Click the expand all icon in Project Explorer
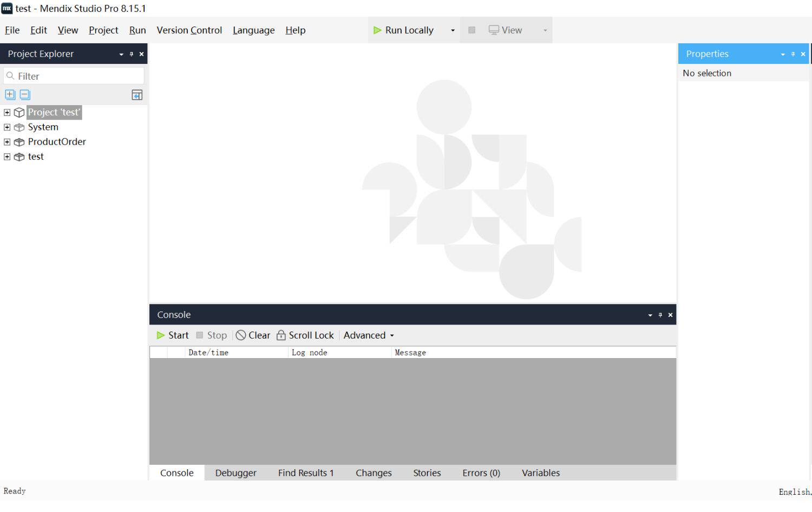The image size is (812, 512). (10, 94)
